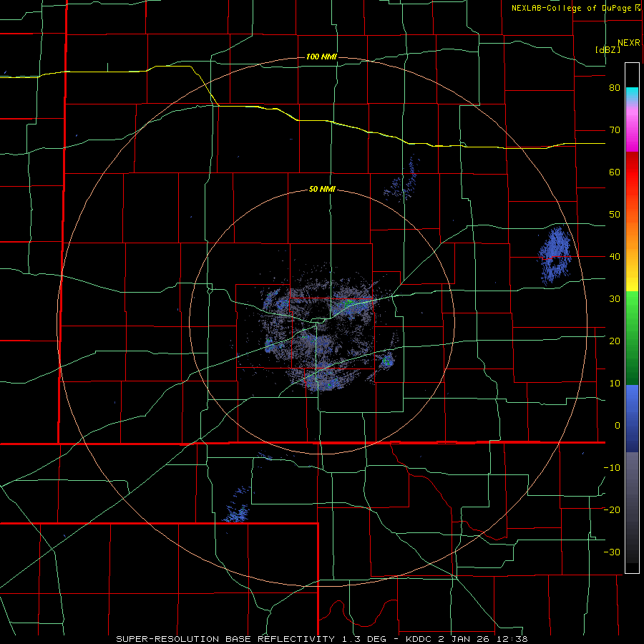Viewport: 644px width, 644px height.
Task: Click the 50 NMI range ring label
Action: coord(321,190)
